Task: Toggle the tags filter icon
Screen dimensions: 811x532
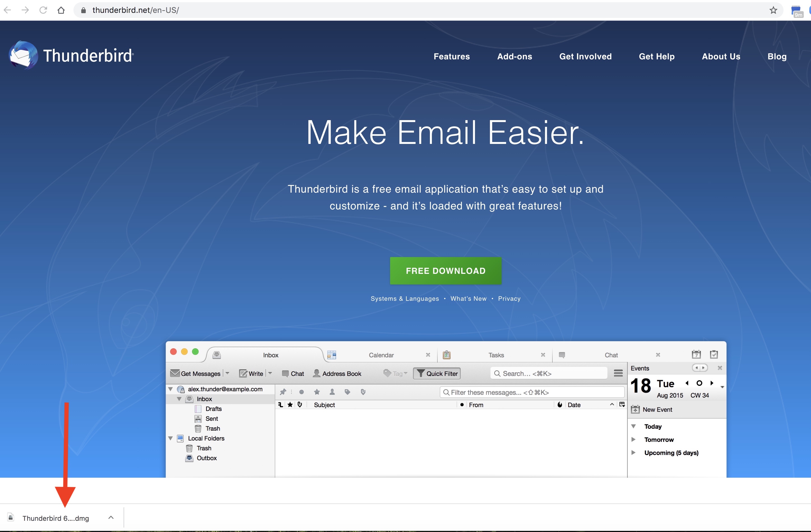Action: 347,392
